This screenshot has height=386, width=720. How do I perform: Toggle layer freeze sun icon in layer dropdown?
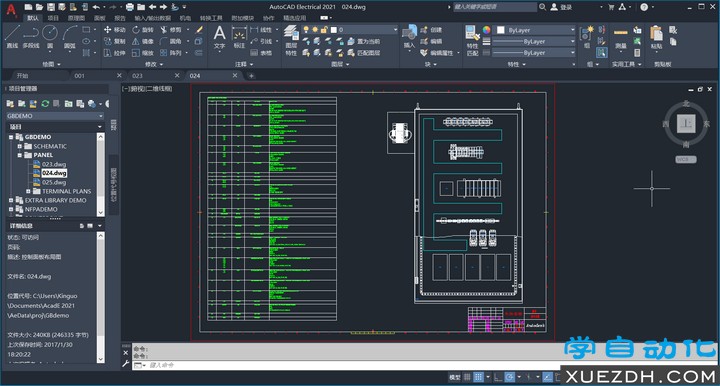315,30
